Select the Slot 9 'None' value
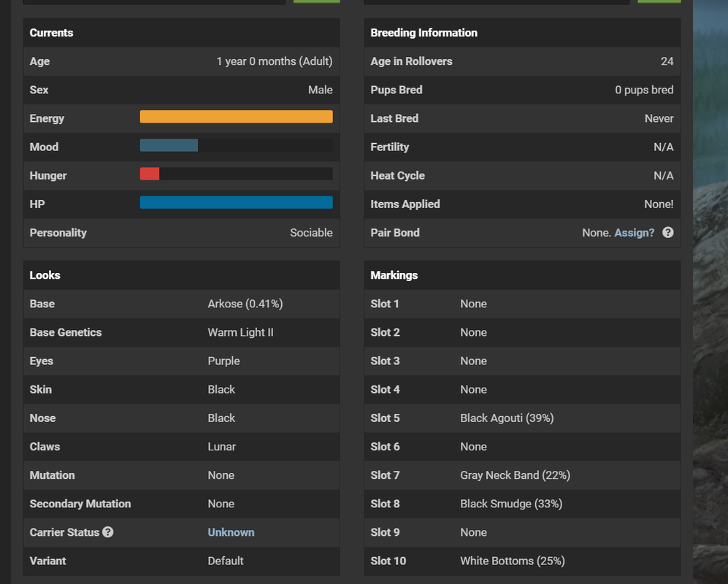 (x=474, y=532)
